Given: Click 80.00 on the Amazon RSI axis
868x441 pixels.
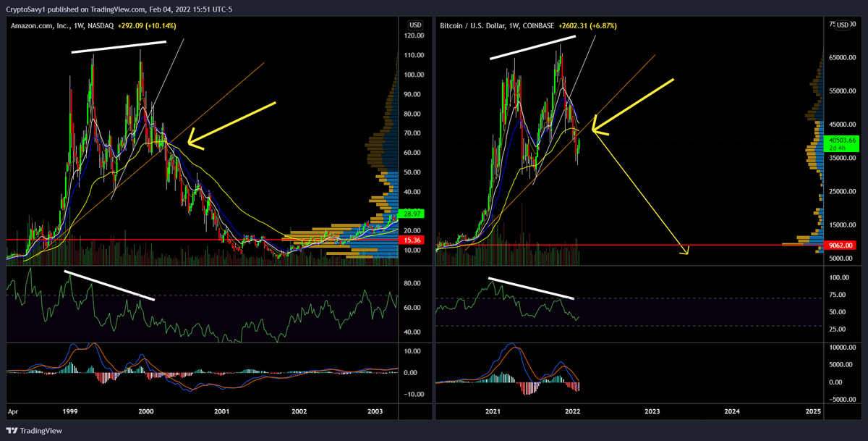Looking at the screenshot, I should point(413,283).
